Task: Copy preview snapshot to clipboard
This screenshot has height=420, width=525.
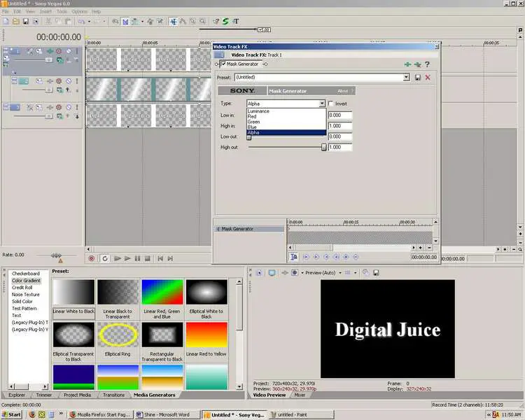Action: tap(365, 273)
